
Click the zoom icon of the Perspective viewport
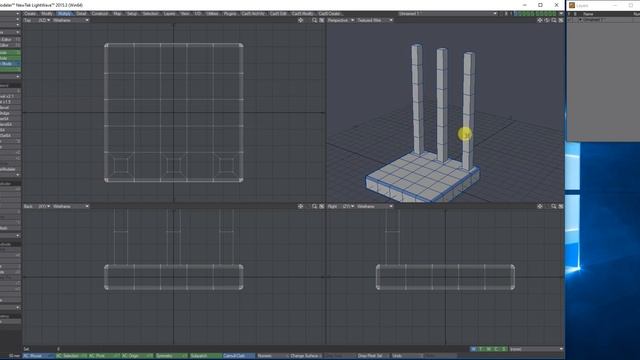point(554,20)
